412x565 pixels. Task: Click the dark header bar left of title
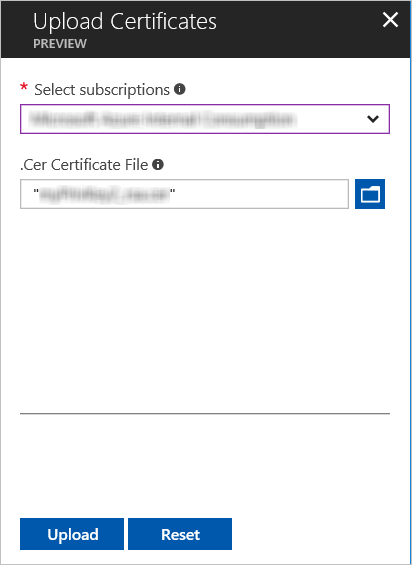(17, 29)
